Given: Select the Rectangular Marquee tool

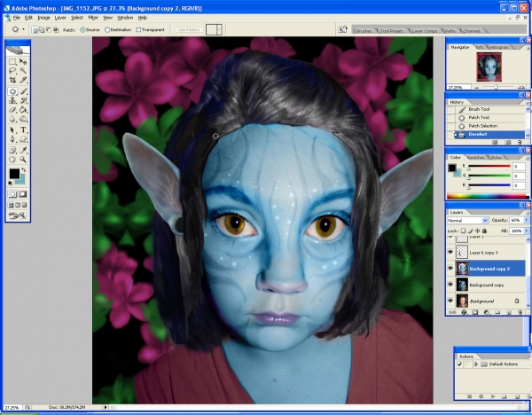Looking at the screenshot, I should 12,62.
